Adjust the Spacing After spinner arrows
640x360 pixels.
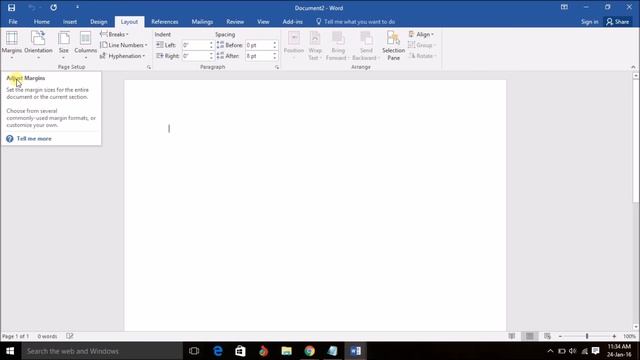pos(275,56)
